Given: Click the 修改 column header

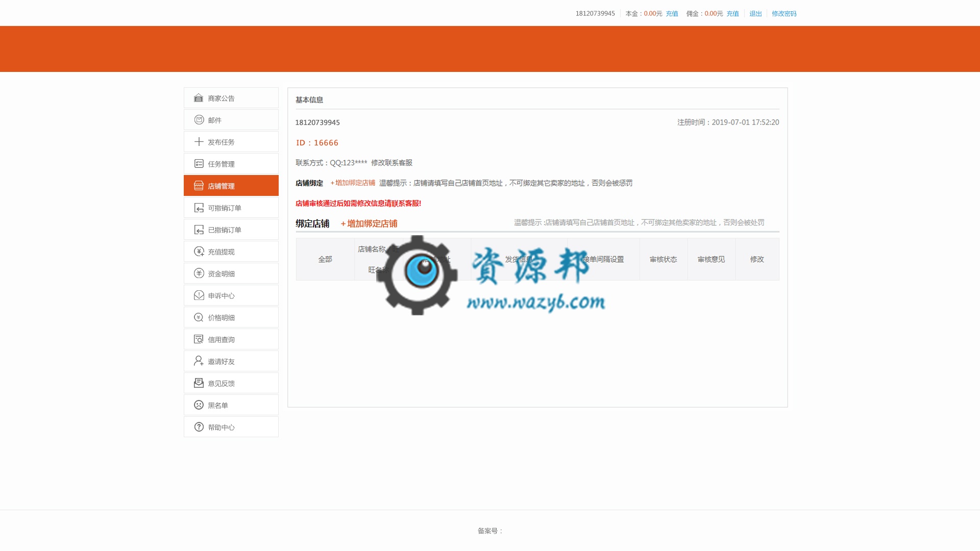Looking at the screenshot, I should tap(757, 259).
